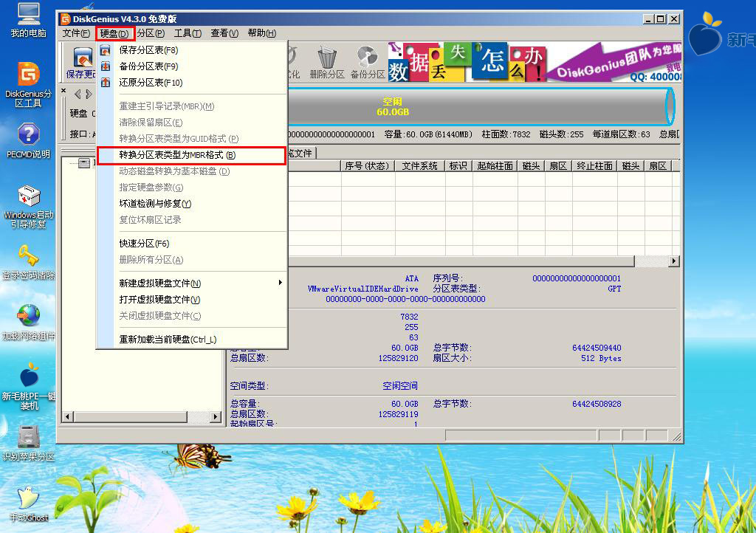
Task: Launch 加载网络组件 globe icon
Action: 29,323
